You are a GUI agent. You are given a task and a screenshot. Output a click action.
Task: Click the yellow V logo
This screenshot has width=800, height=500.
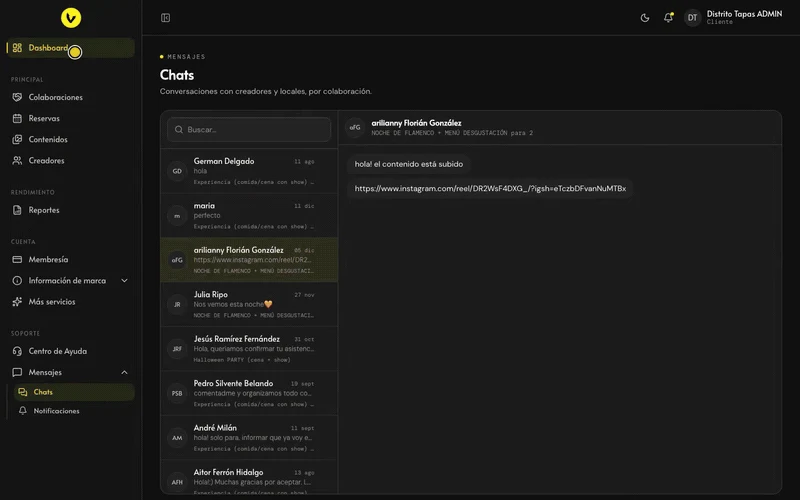pyautogui.click(x=71, y=18)
